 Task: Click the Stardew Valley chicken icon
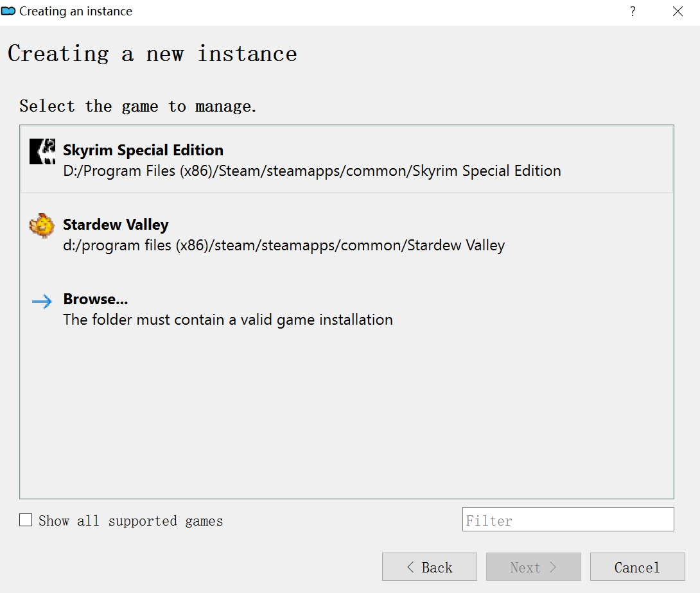[42, 226]
